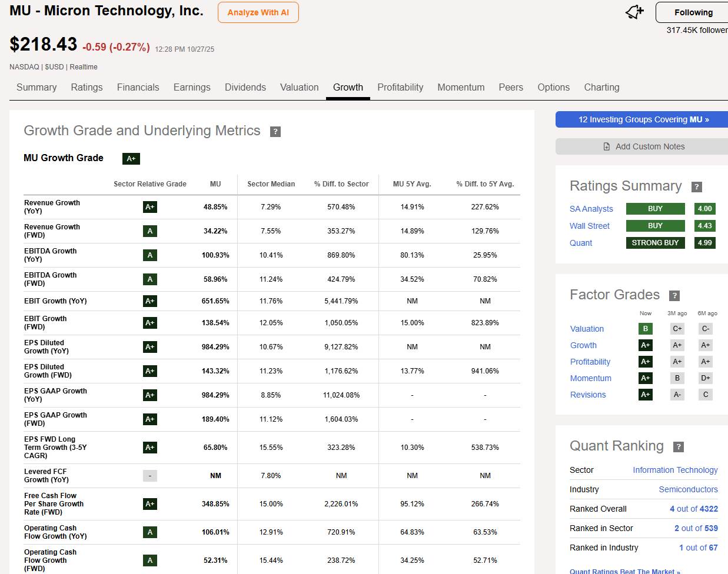Open the Semiconductors industry link
The height and width of the screenshot is (574, 728).
tap(688, 489)
